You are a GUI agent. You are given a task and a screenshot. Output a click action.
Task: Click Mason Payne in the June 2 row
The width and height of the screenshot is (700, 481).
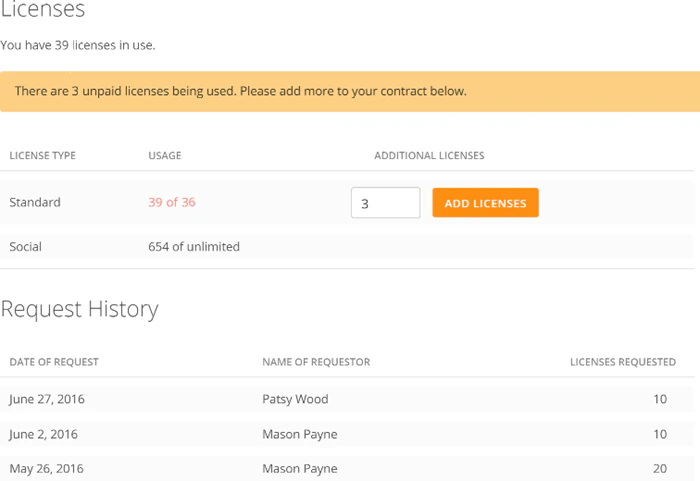click(300, 434)
